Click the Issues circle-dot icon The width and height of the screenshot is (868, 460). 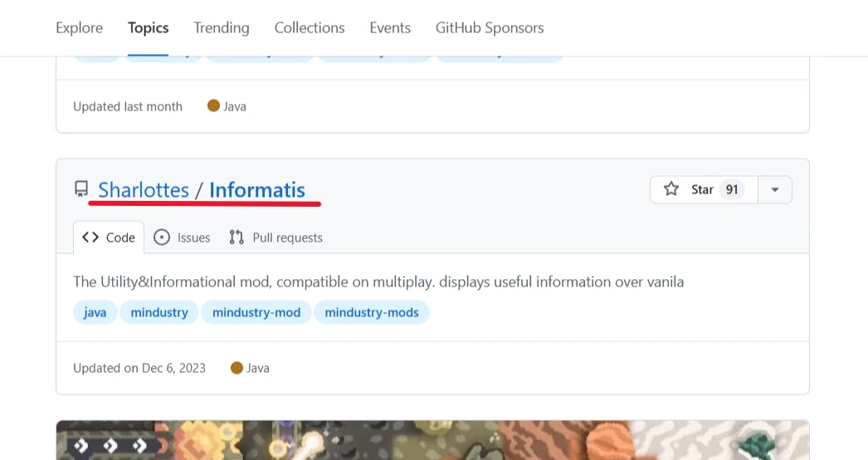click(162, 237)
